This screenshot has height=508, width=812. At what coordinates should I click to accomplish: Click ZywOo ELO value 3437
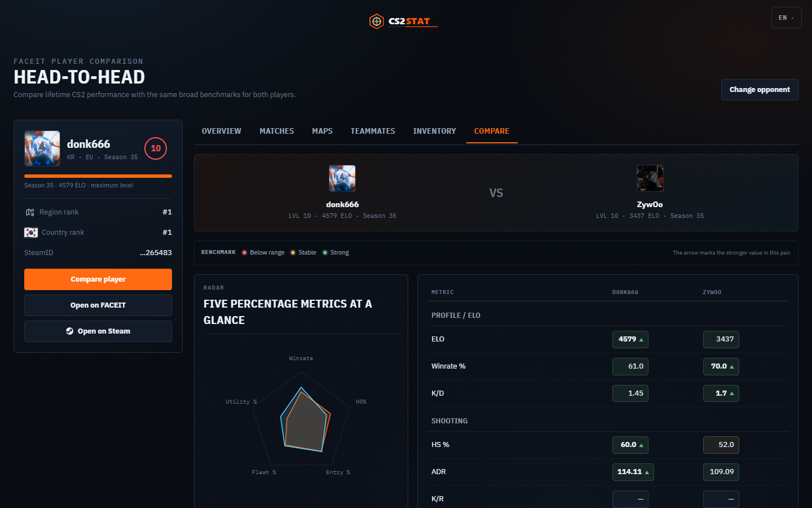721,339
